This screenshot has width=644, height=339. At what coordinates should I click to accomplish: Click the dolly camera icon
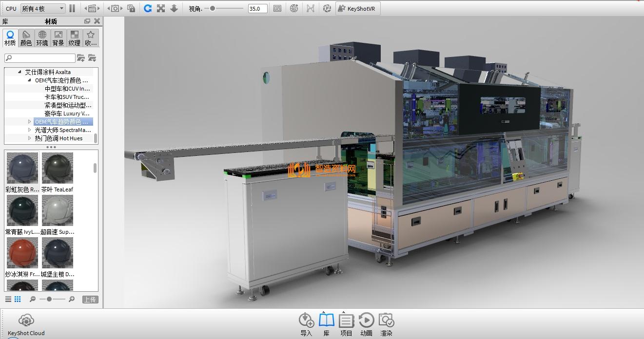coord(174,8)
